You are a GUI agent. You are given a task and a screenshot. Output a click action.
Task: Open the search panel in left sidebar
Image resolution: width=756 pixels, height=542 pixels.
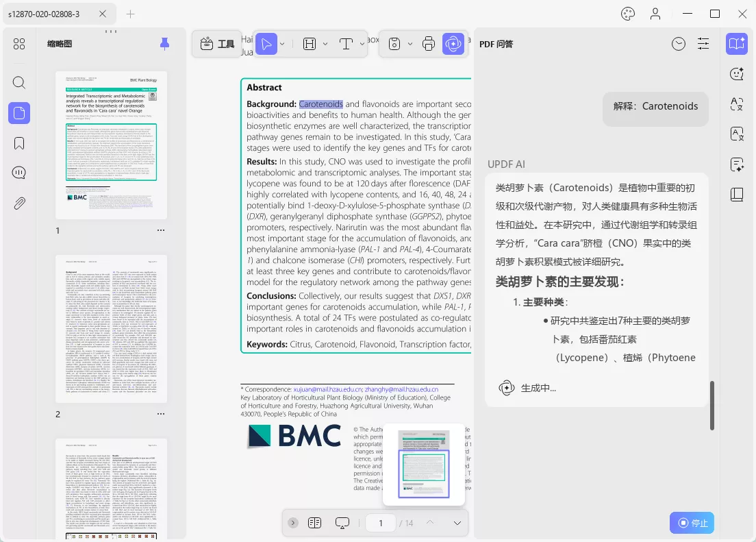[x=18, y=82]
